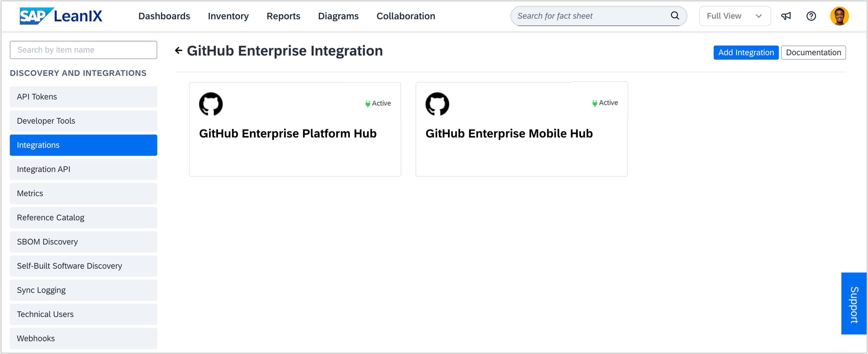Open the Support side tab
The width and height of the screenshot is (868, 354).
[x=854, y=304]
